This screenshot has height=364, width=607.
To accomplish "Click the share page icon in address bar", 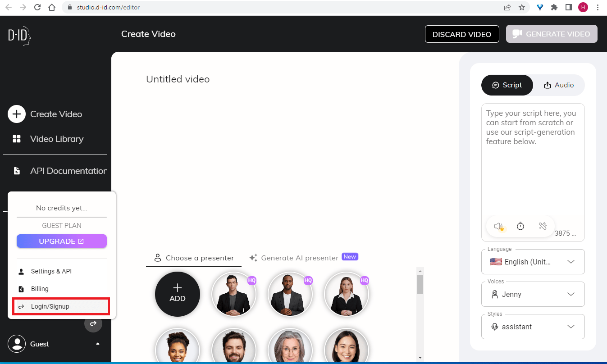I will point(507,7).
